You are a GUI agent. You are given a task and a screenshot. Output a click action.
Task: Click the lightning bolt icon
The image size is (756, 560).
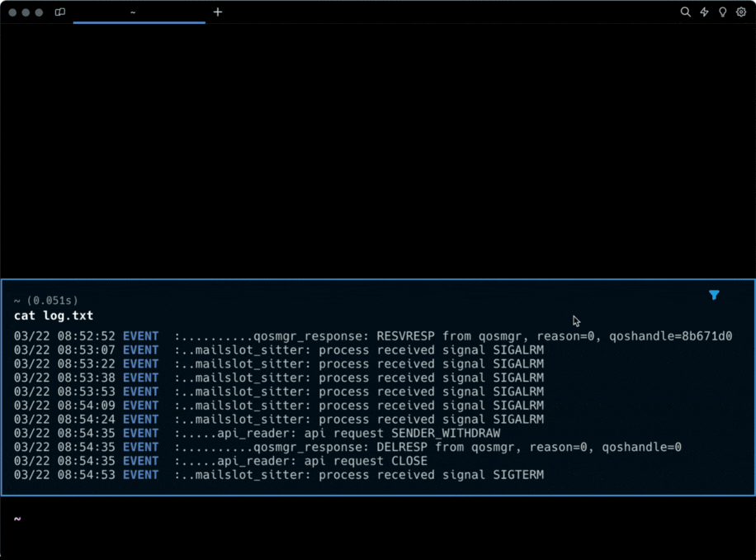coord(704,12)
